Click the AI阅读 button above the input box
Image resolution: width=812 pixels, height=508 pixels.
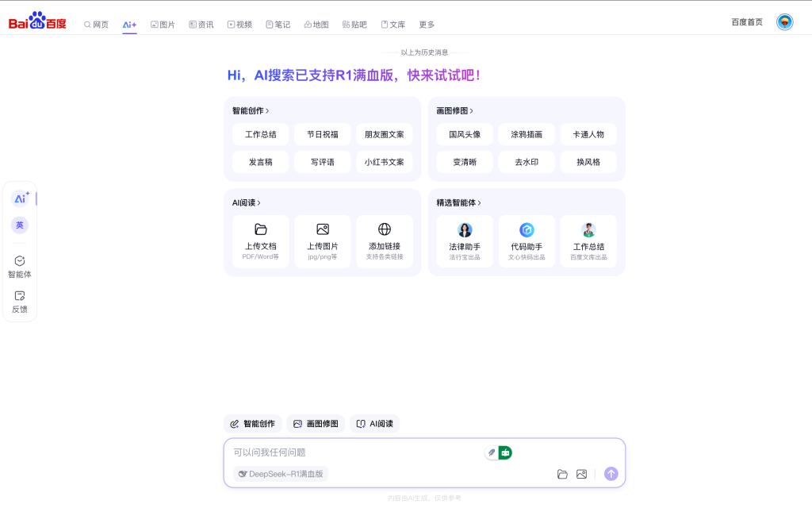375,424
